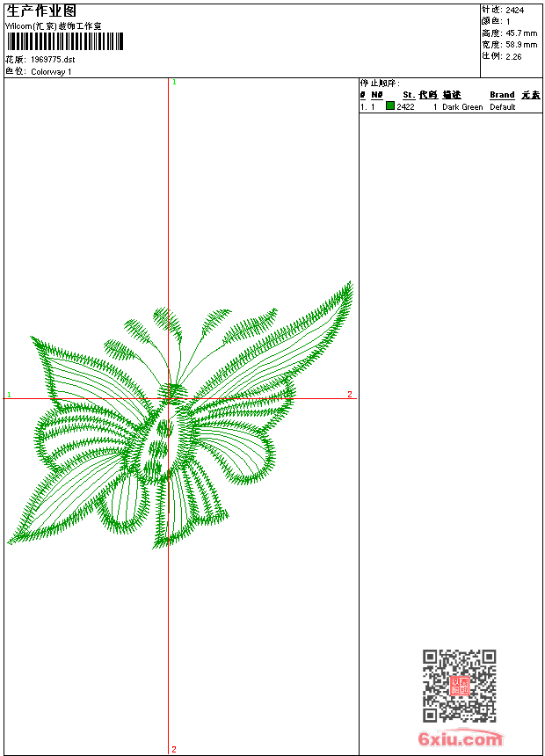
Task: Click the red seal inside the QR code
Action: [x=460, y=686]
